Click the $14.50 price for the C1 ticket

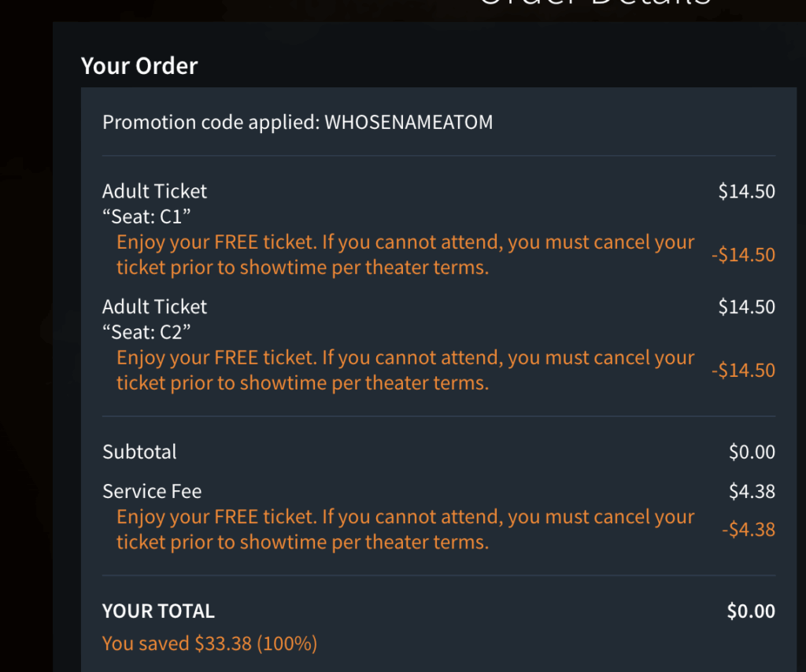click(x=746, y=191)
